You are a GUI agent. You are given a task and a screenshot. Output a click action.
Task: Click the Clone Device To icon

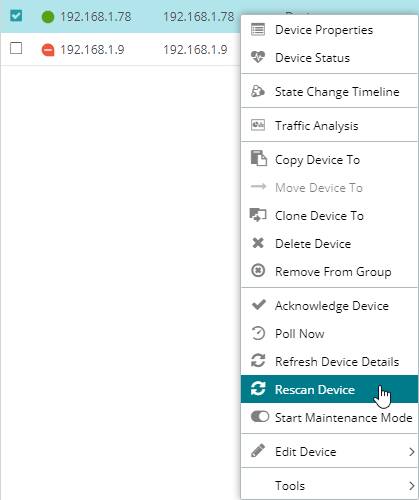[x=258, y=215]
